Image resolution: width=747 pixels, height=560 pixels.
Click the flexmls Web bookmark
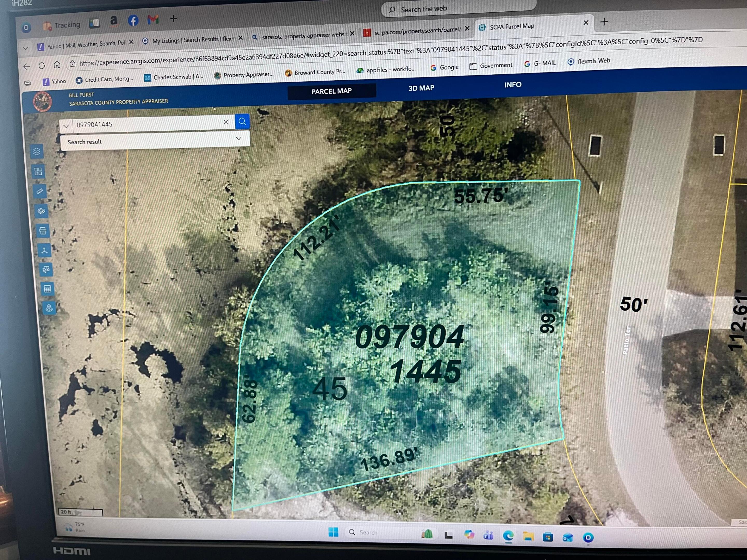point(589,61)
